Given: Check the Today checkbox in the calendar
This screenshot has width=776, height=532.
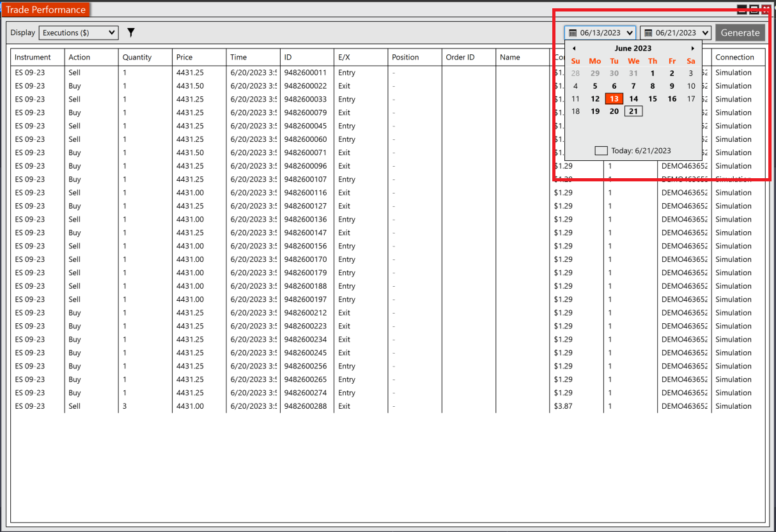Looking at the screenshot, I should coord(600,150).
